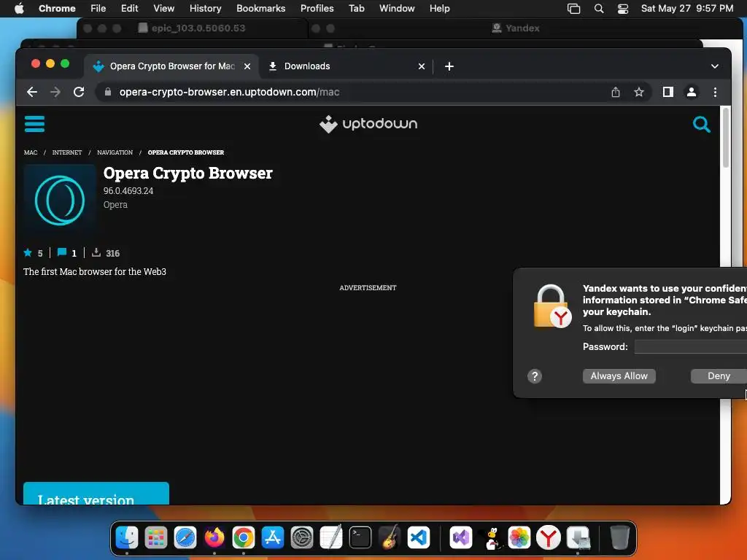Click the Uptodown search magnifier icon

click(x=701, y=124)
